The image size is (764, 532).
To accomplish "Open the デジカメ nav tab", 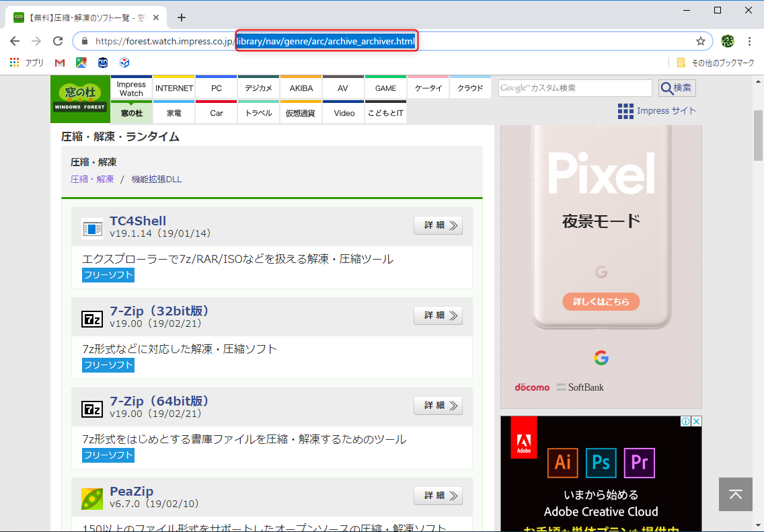I will [x=259, y=88].
